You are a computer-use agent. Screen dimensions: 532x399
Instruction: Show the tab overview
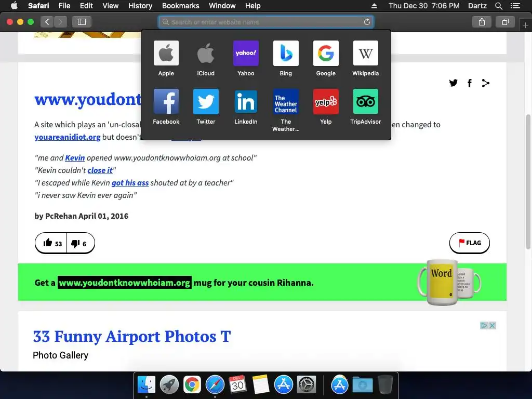point(505,22)
